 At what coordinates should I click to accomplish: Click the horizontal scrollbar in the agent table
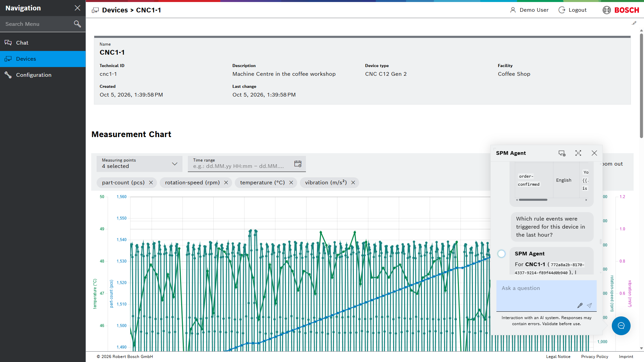(x=533, y=200)
